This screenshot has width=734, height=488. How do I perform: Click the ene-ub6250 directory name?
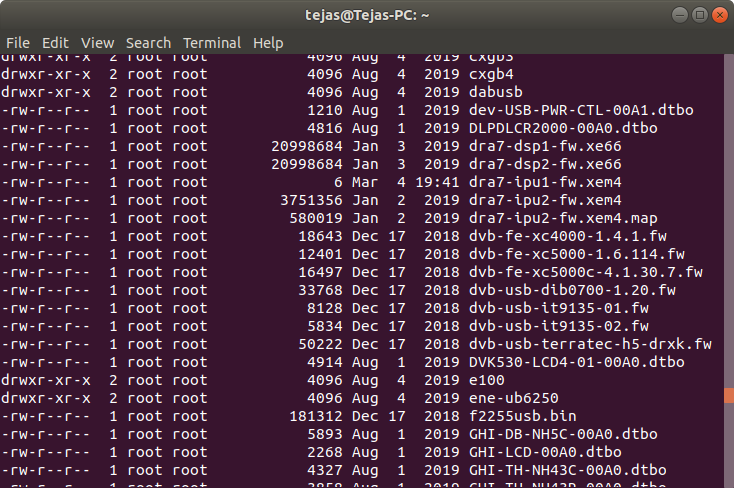coord(514,398)
